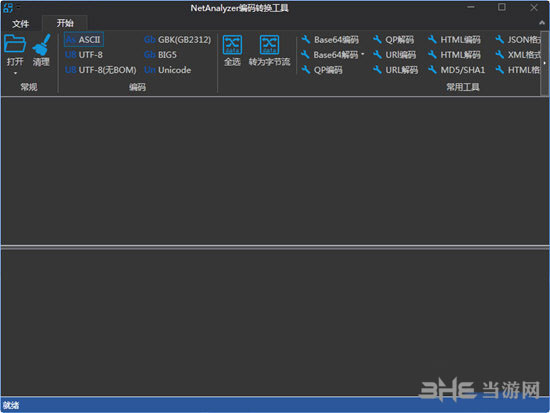The height and width of the screenshot is (413, 550).
Task: Click the 全选 select-all icon
Action: point(232,45)
